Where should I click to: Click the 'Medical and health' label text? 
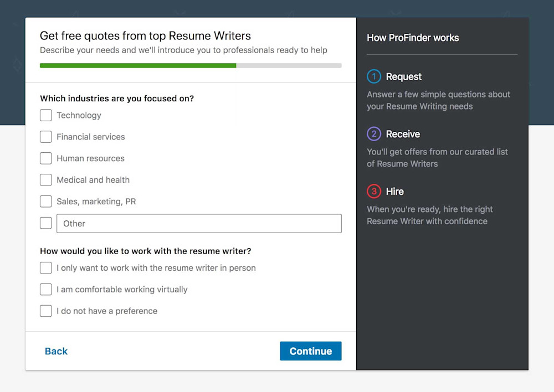point(93,180)
